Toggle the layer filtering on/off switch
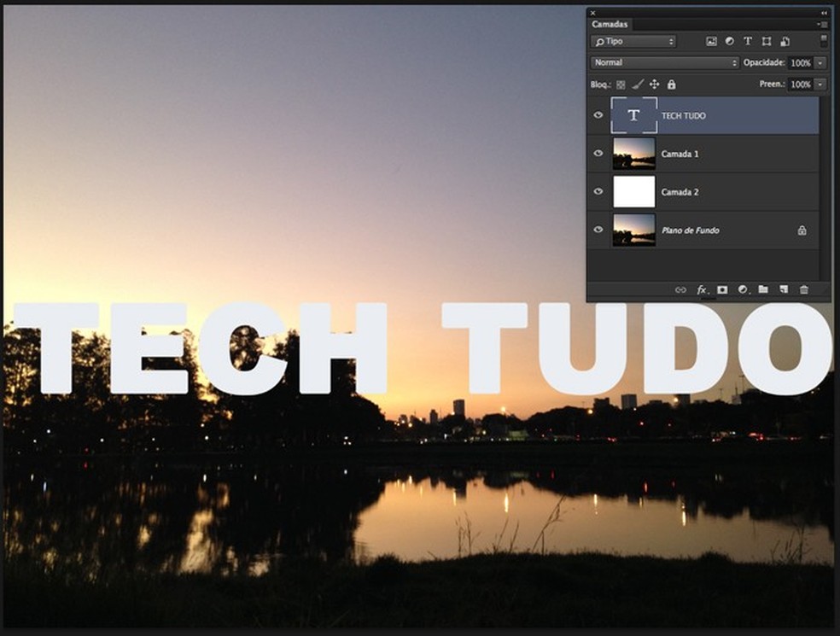The width and height of the screenshot is (840, 636). [x=824, y=41]
